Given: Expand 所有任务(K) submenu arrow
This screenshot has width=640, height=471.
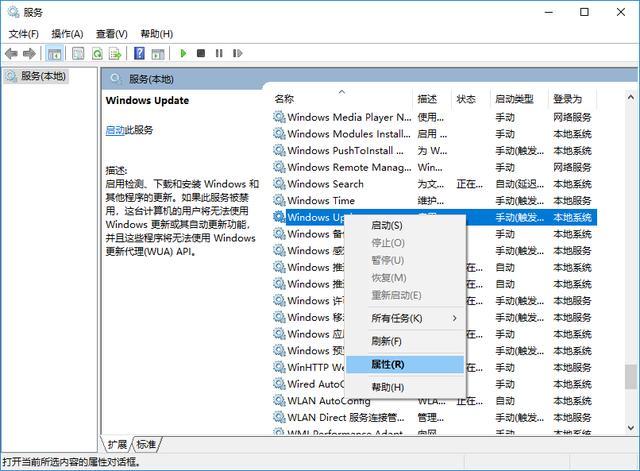Looking at the screenshot, I should tap(454, 318).
